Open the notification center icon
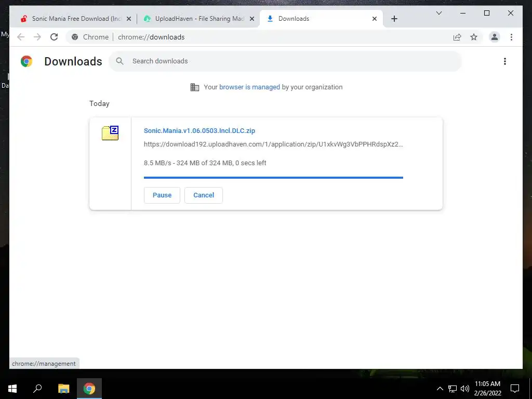Image resolution: width=532 pixels, height=399 pixels. (x=515, y=389)
